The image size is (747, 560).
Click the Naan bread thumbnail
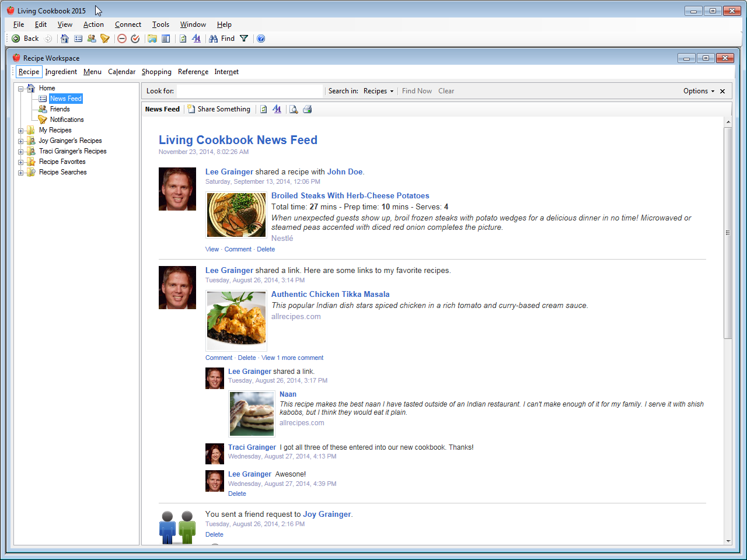252,414
